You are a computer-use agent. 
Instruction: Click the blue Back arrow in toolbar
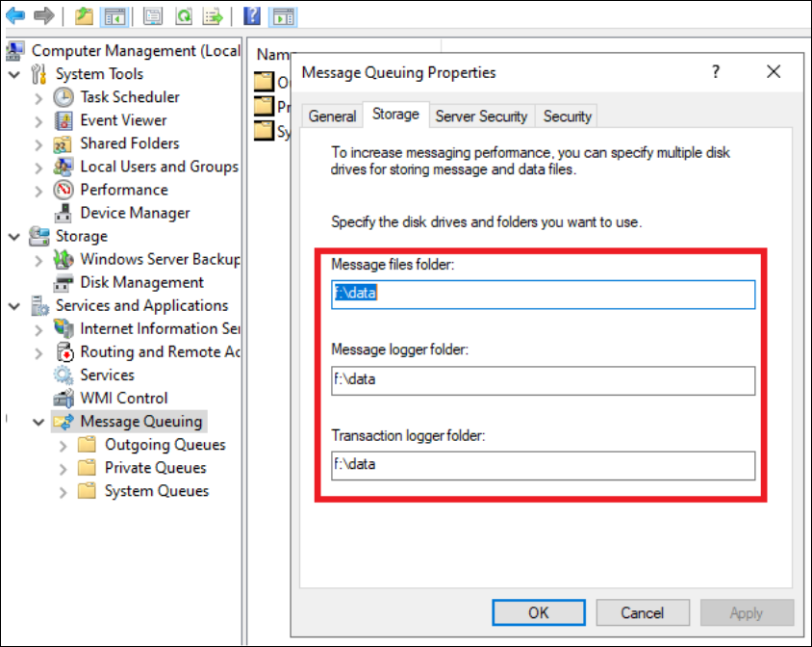coord(15,15)
